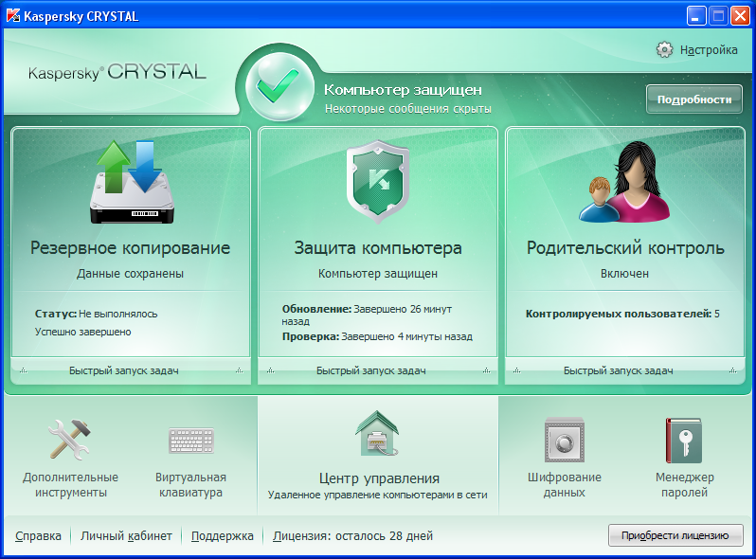This screenshot has width=756, height=559.
Task: Click Лицензия: осталось 28 дней link
Action: 353,536
